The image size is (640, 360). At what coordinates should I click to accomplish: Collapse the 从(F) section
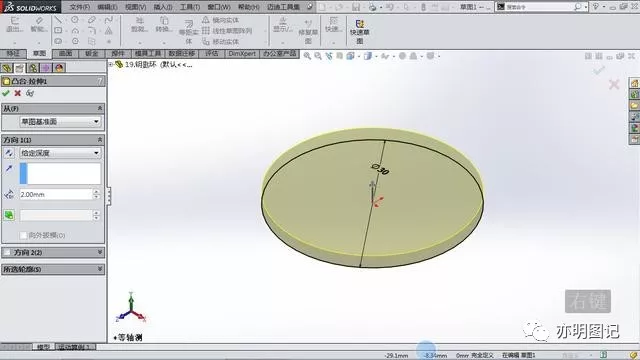(x=100, y=108)
